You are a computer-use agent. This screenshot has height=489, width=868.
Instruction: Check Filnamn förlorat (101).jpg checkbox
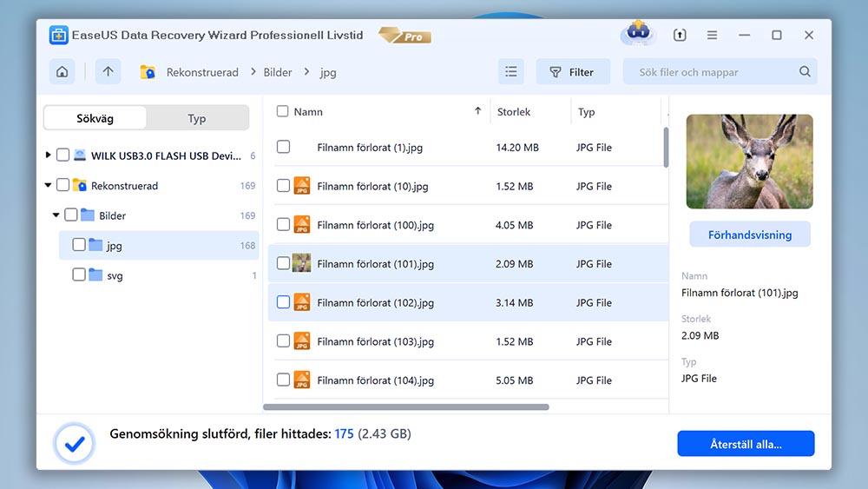(x=283, y=263)
